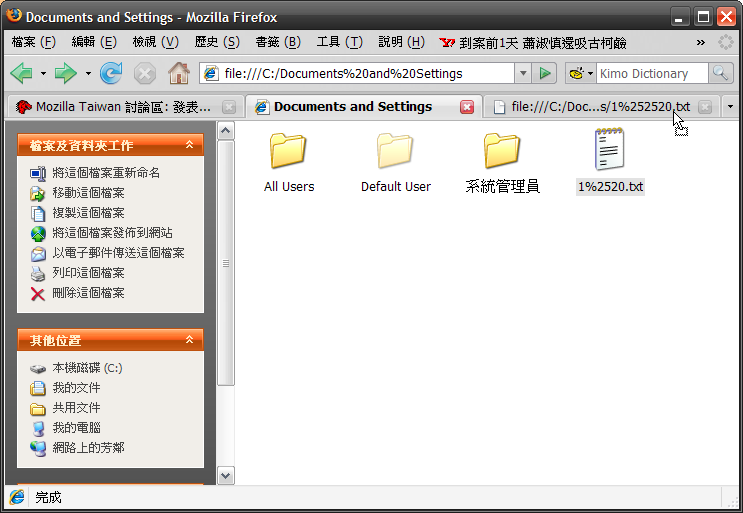
Task: Open the All Users folder
Action: [x=289, y=162]
